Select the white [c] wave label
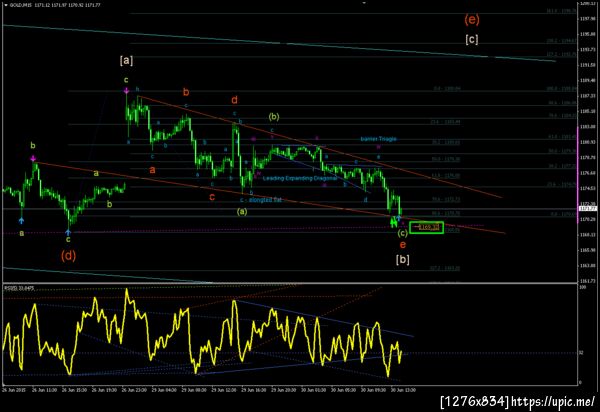This screenshot has width=600, height=412. pyautogui.click(x=472, y=39)
